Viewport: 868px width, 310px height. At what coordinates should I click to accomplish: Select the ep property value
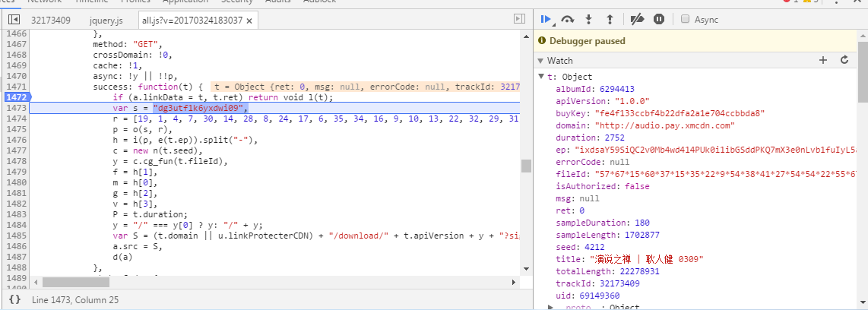(716, 150)
